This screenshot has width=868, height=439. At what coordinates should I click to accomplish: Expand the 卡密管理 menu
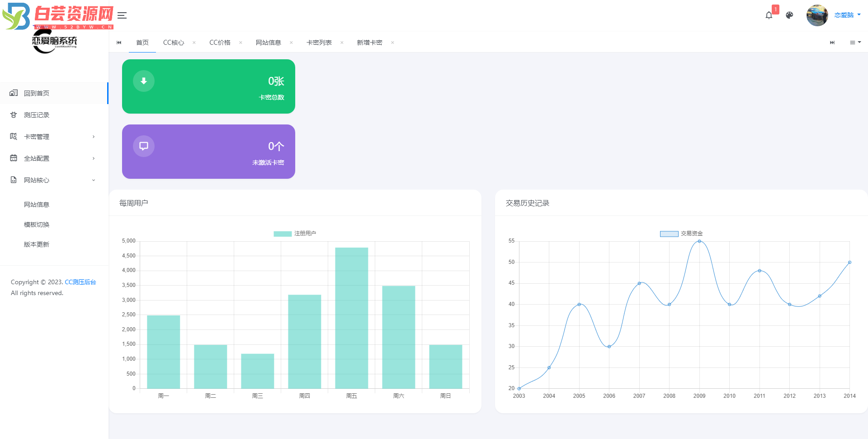click(x=54, y=137)
